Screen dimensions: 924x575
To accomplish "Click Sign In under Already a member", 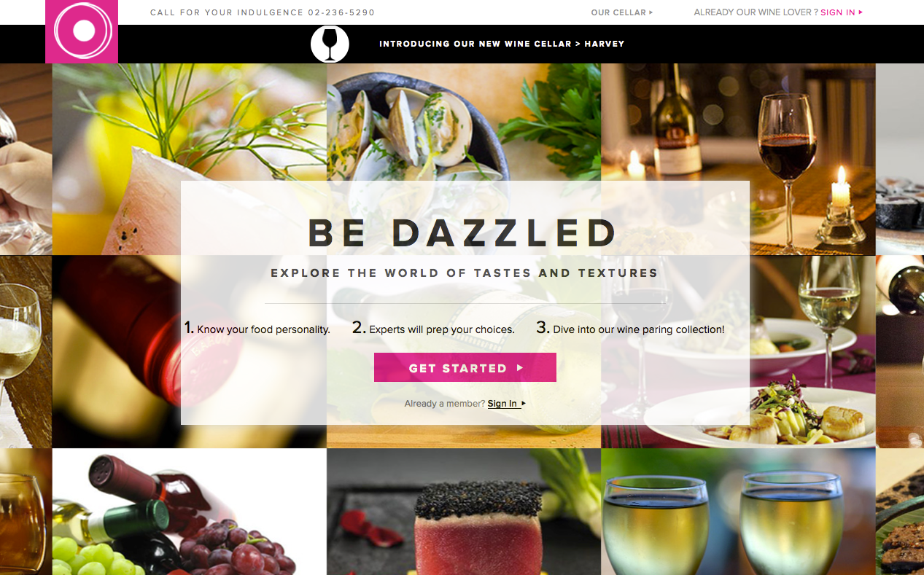I will (x=502, y=404).
